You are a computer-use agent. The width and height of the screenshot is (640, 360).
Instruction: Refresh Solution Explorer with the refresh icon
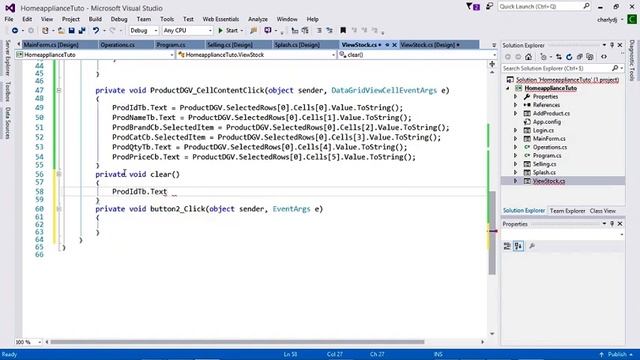[x=569, y=57]
